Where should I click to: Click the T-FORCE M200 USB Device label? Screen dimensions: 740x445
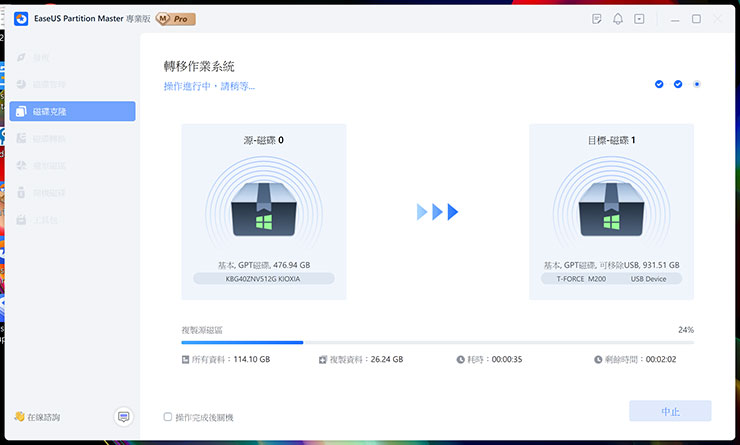(611, 279)
